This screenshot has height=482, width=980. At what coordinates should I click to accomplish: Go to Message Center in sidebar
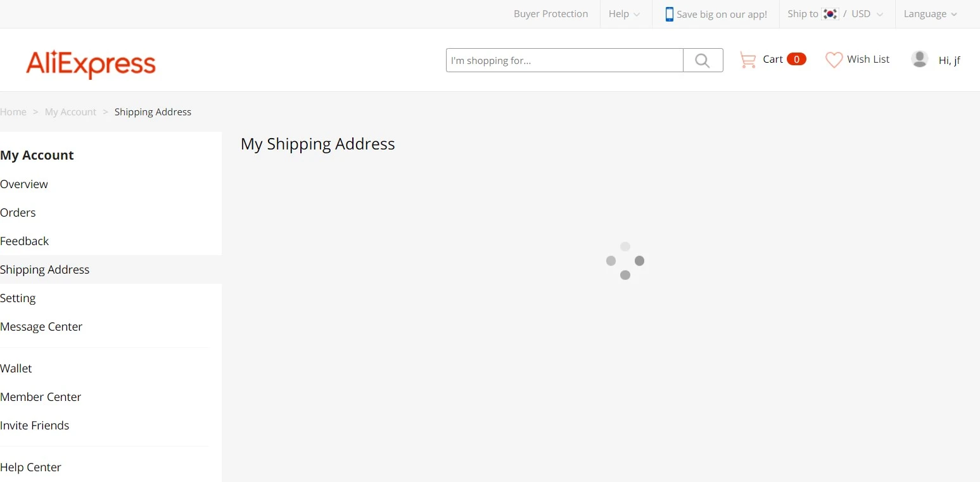click(41, 327)
